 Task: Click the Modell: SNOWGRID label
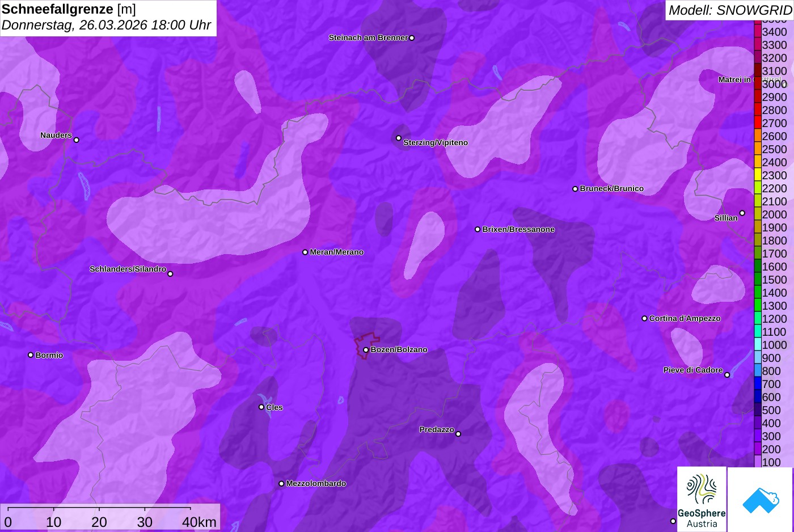pos(730,10)
